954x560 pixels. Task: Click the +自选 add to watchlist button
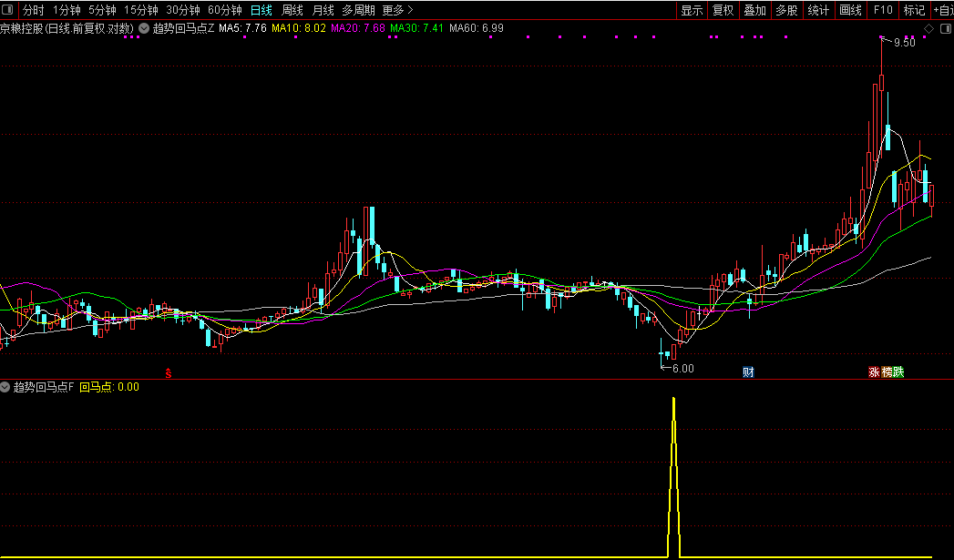(x=942, y=11)
